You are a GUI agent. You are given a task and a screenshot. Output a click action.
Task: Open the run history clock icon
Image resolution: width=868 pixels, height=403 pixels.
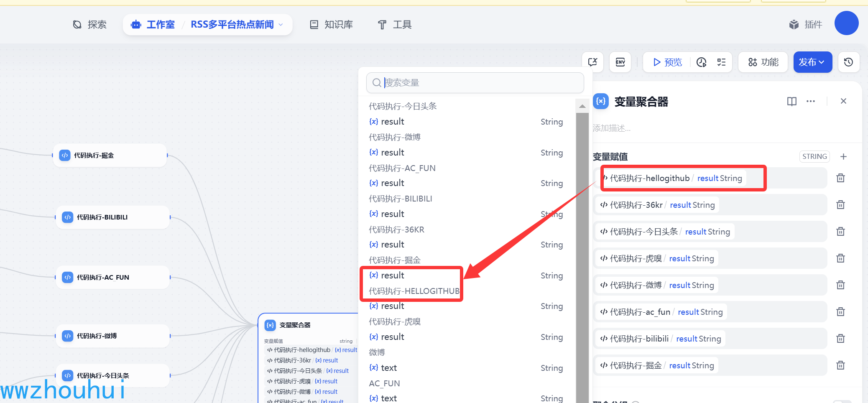pyautogui.click(x=701, y=62)
